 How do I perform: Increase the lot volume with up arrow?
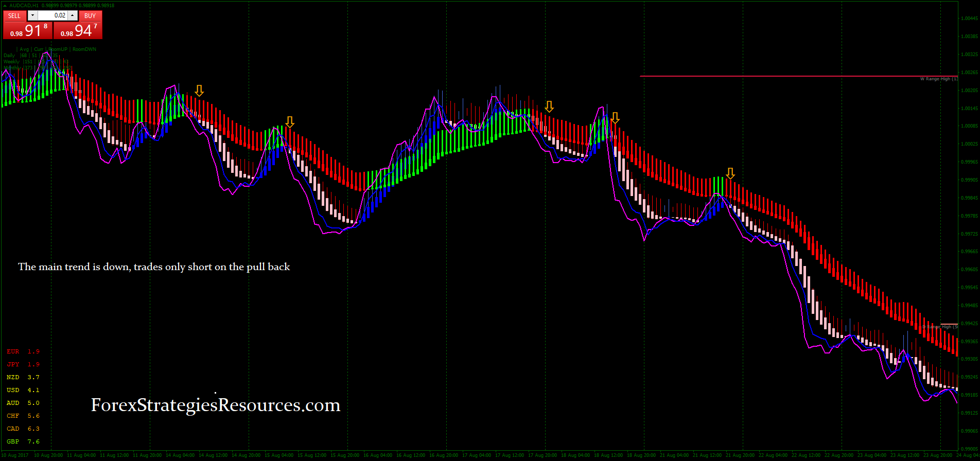(73, 16)
